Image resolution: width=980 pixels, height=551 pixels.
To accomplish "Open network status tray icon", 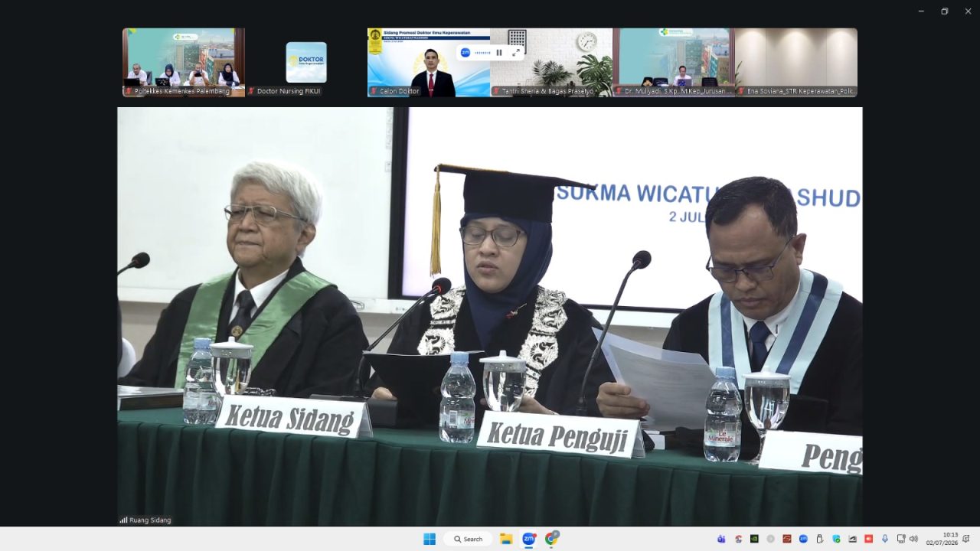I will tap(901, 539).
